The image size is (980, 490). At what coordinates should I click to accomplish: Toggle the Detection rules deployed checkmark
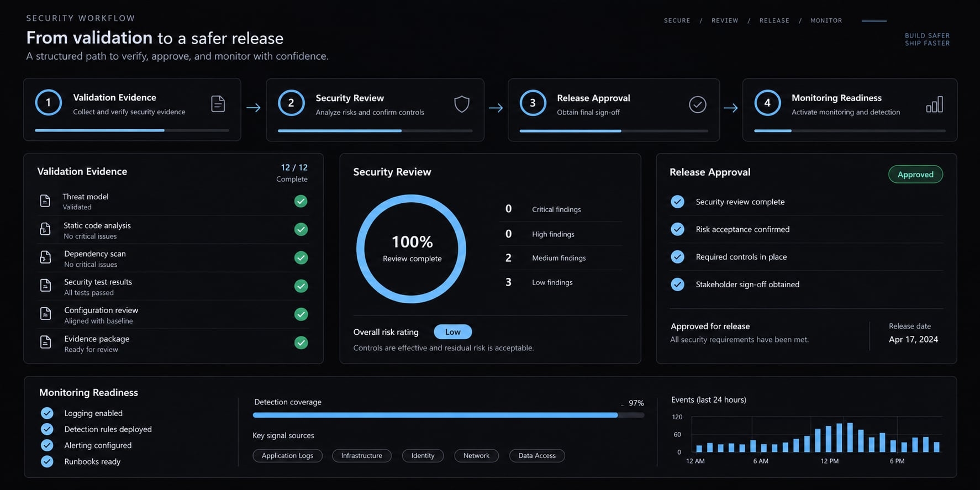click(x=47, y=429)
